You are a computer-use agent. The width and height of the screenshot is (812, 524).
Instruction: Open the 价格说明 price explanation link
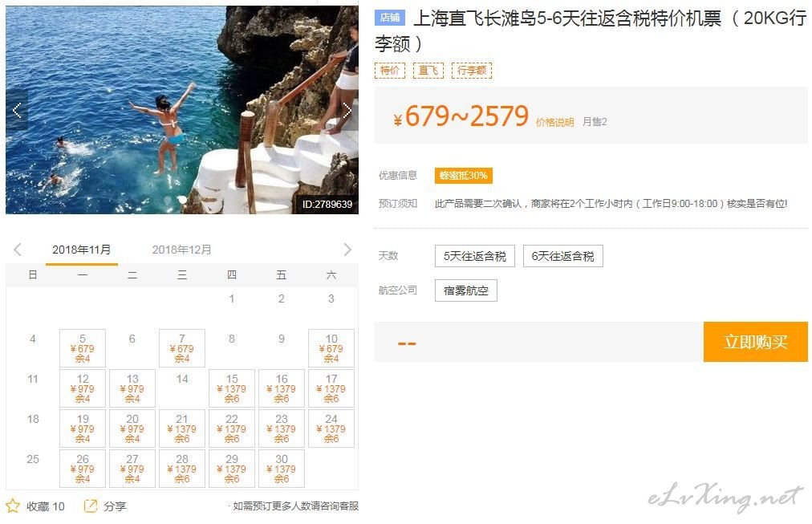click(554, 122)
